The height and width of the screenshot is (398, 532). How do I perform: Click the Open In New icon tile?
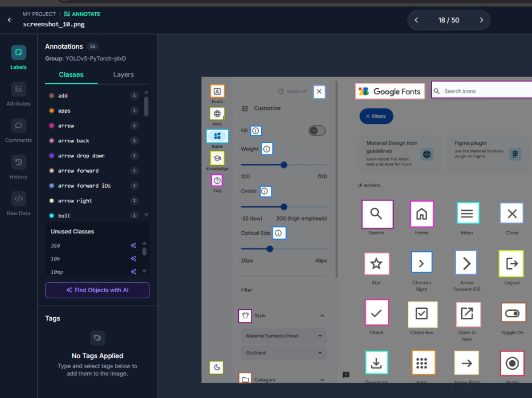coord(467,314)
